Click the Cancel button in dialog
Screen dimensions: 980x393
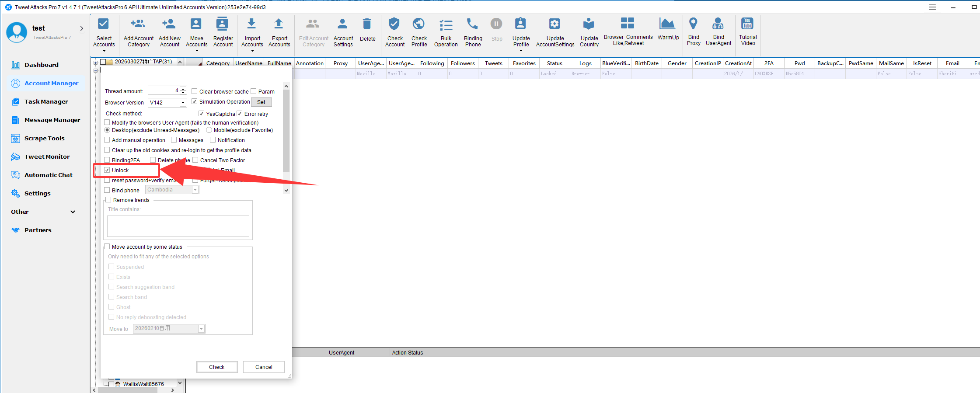tap(264, 367)
